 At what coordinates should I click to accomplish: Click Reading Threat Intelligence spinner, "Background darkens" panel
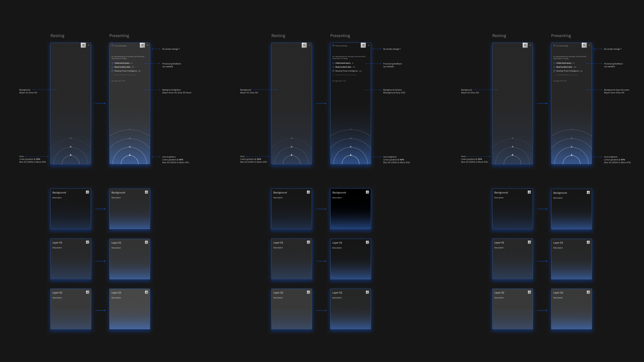click(333, 71)
